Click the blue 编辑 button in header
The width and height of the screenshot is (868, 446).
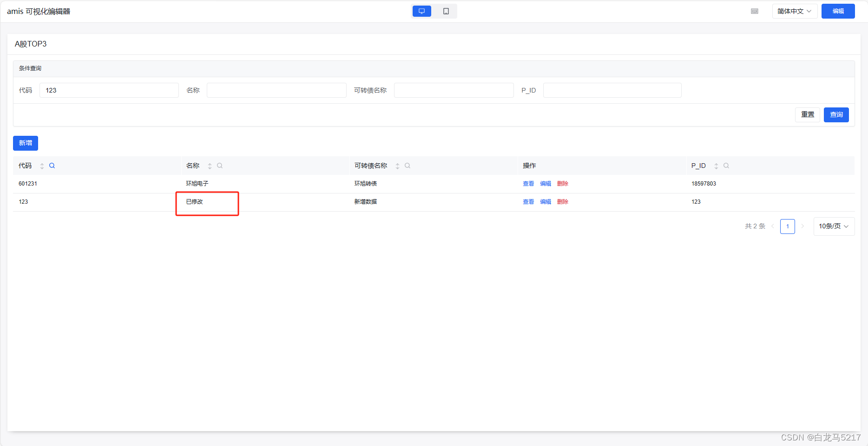point(838,11)
